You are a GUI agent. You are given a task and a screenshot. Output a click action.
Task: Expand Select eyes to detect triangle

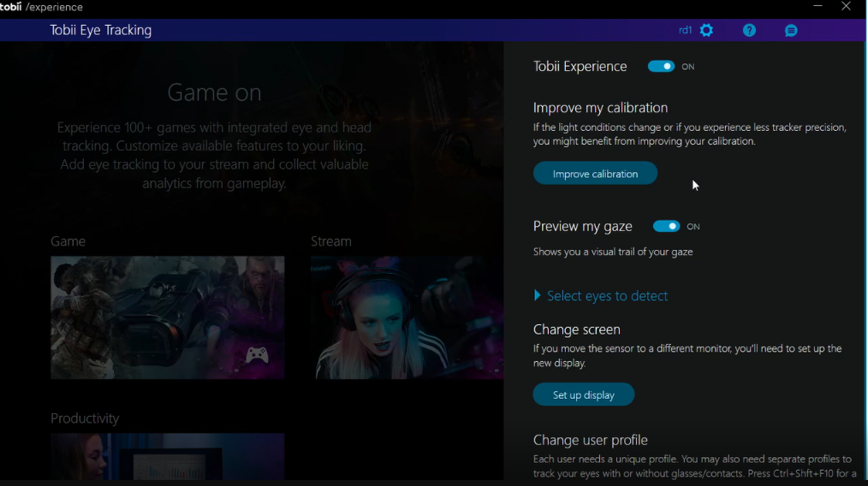tap(537, 295)
